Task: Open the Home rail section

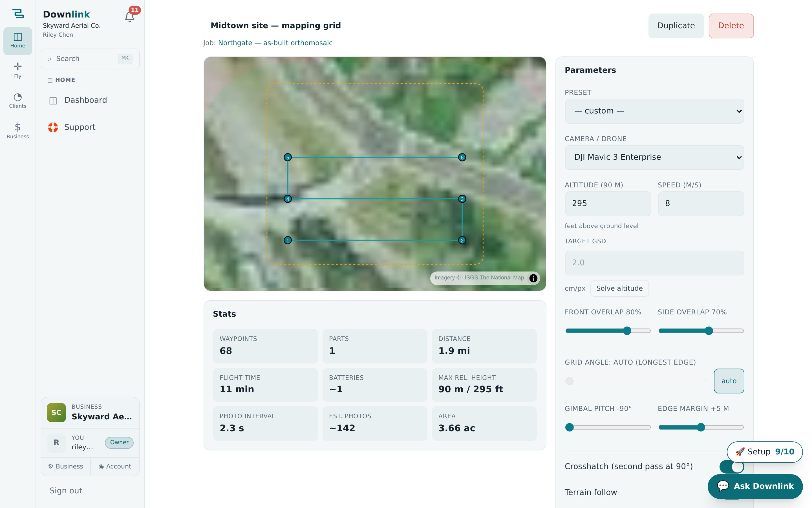Action: [18, 41]
